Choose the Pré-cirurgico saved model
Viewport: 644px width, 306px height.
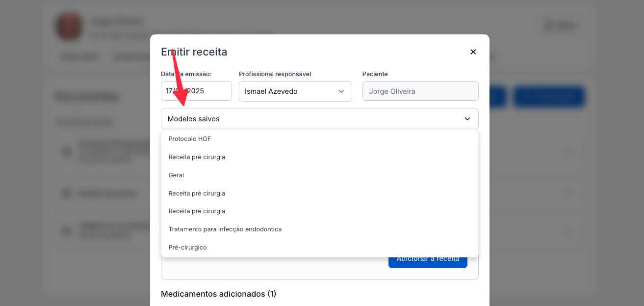click(187, 248)
